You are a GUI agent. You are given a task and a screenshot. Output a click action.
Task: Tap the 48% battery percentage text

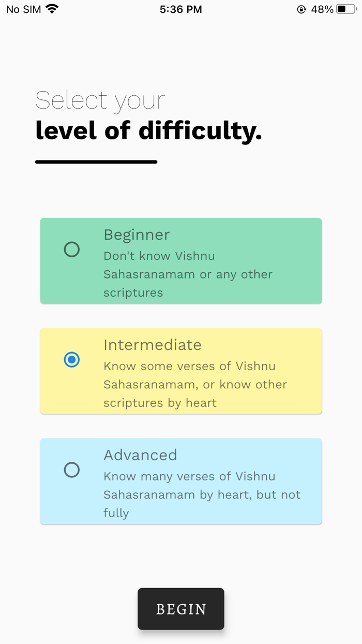pos(323,9)
